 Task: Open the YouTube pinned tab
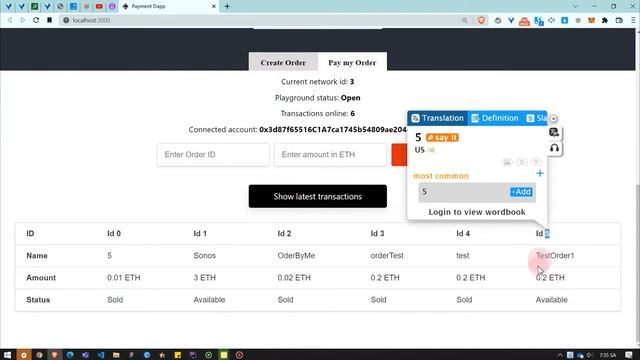(x=99, y=7)
